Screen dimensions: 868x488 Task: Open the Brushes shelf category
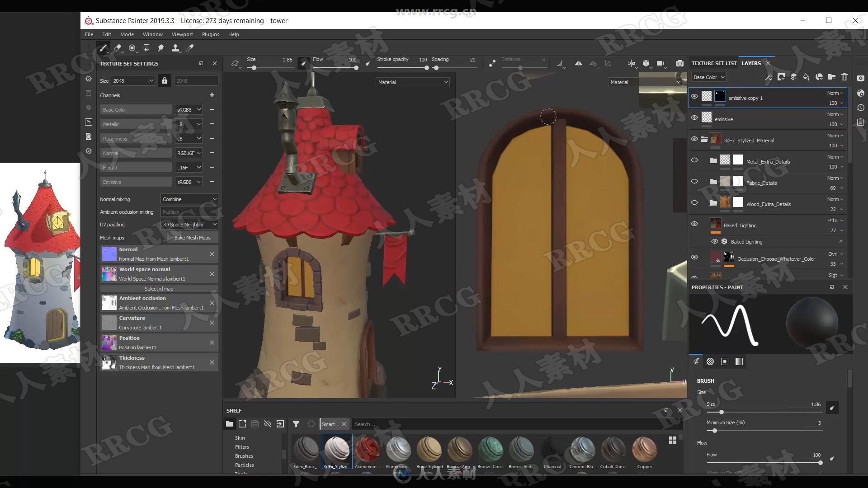pos(244,455)
